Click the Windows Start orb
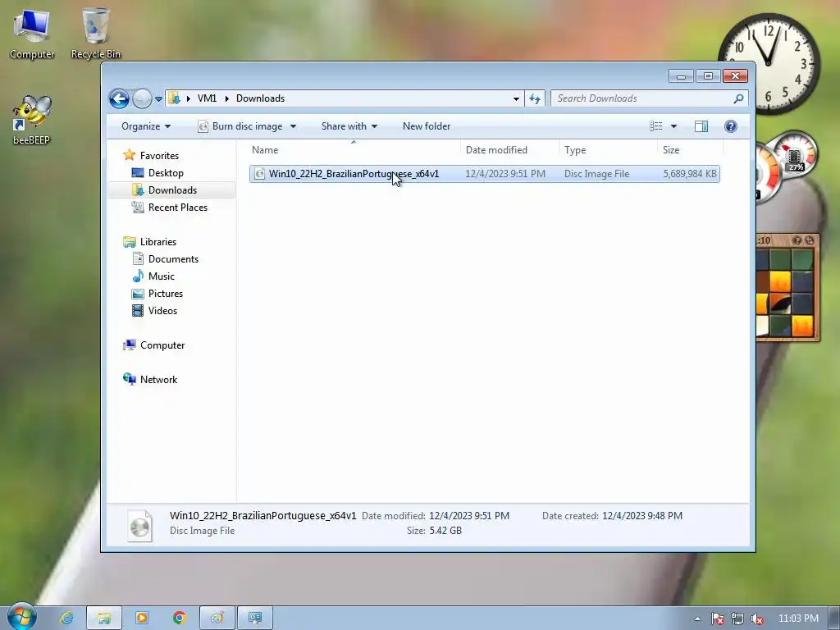This screenshot has width=840, height=630. point(21,617)
